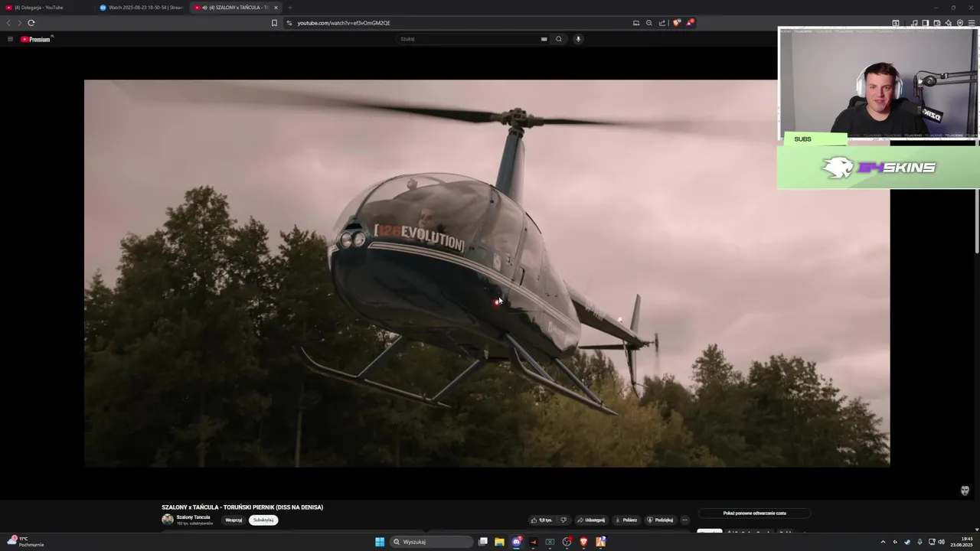Screen dimensions: 980x551
Task: Open Szalony Tancula channel name link
Action: pyautogui.click(x=193, y=517)
